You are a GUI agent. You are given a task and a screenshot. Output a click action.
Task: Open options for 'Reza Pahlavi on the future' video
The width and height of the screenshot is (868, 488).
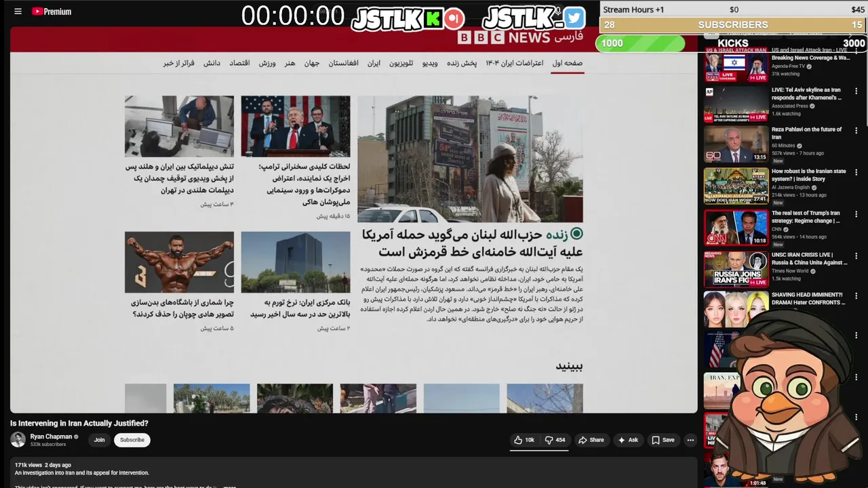point(856,131)
